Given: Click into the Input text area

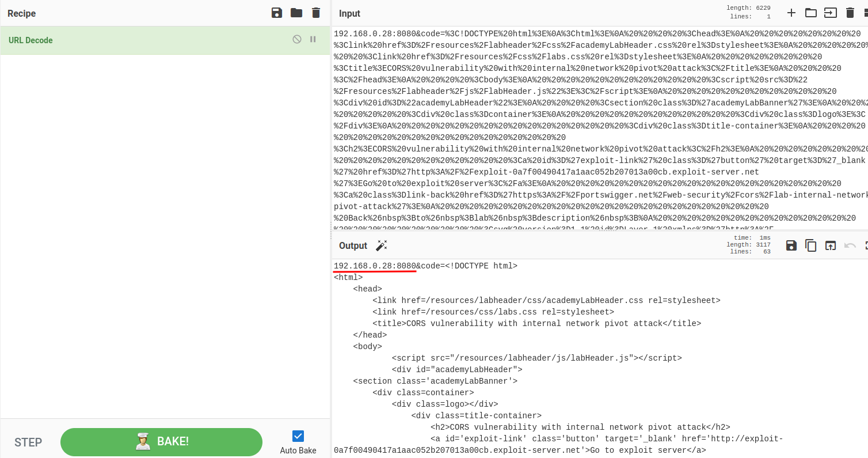Looking at the screenshot, I should point(599,127).
